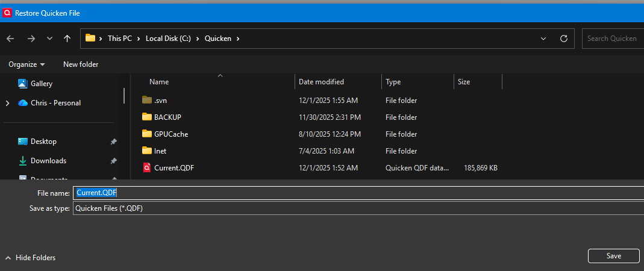This screenshot has width=644, height=271.
Task: Refresh the Quicken folder view
Action: tap(564, 39)
